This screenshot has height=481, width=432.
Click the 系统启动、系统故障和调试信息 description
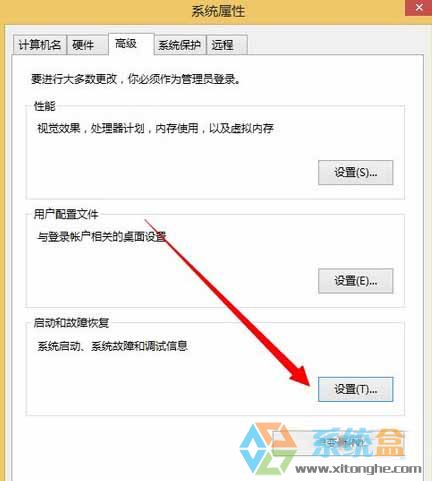point(112,346)
